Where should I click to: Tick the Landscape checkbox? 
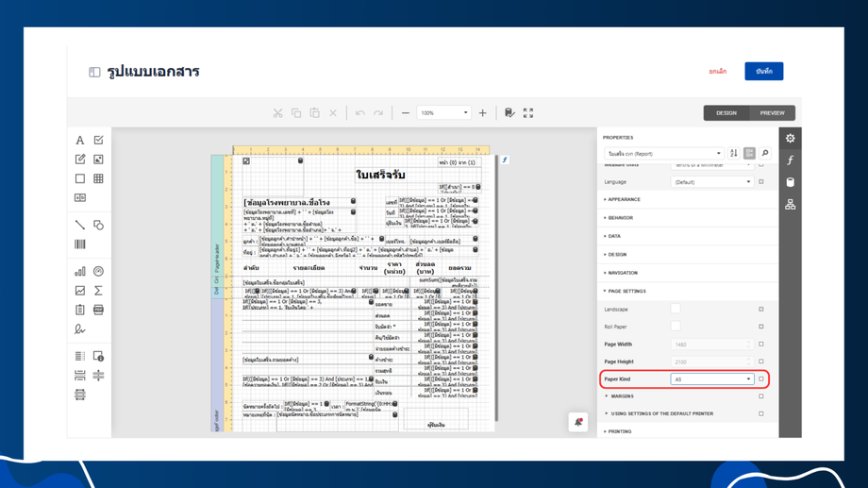click(676, 309)
